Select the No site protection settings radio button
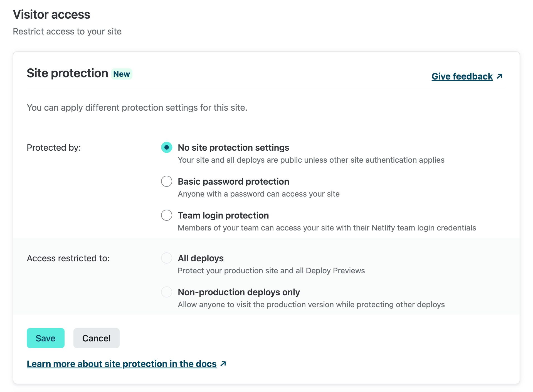This screenshot has height=392, width=533. [x=167, y=147]
